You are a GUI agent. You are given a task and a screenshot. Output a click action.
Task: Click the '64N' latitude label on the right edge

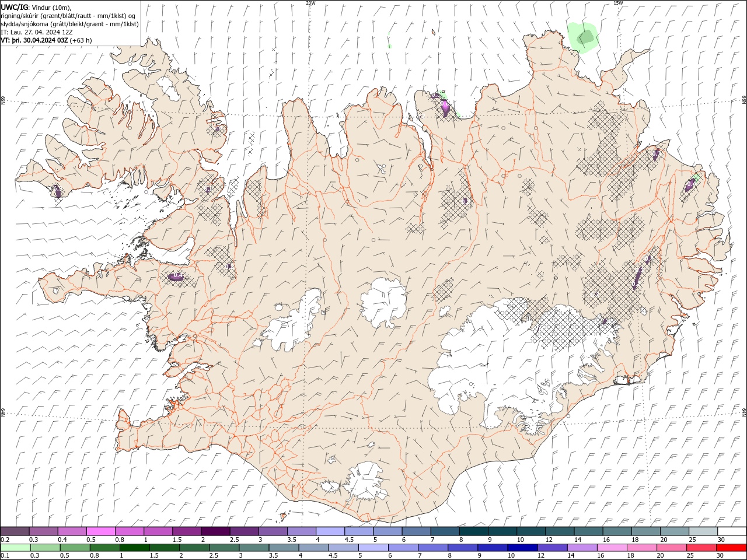(744, 412)
